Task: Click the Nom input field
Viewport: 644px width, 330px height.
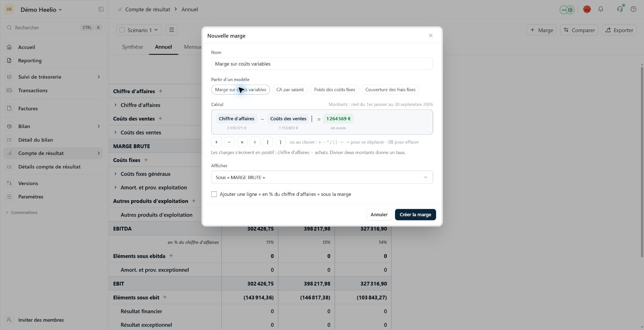Action: tap(322, 64)
